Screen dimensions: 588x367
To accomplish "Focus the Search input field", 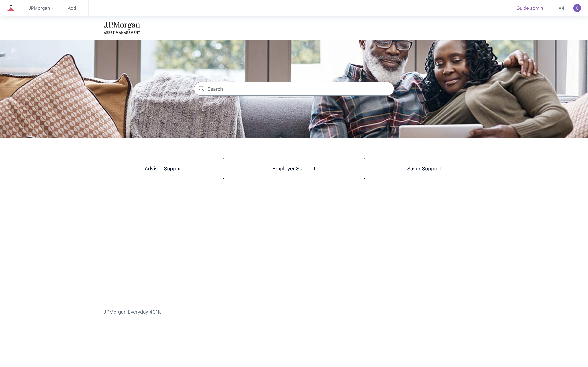I will (x=294, y=89).
